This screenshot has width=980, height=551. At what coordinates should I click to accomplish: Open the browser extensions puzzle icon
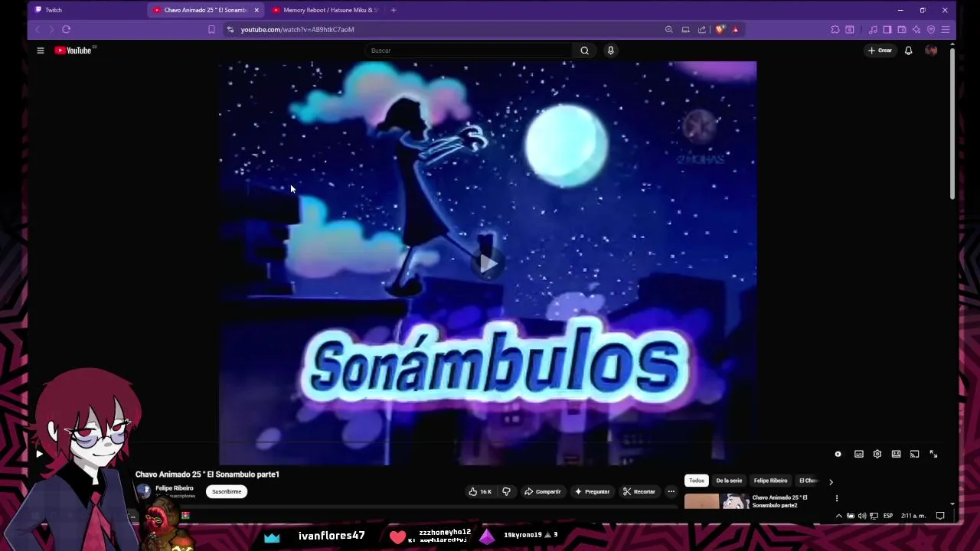pyautogui.click(x=835, y=29)
